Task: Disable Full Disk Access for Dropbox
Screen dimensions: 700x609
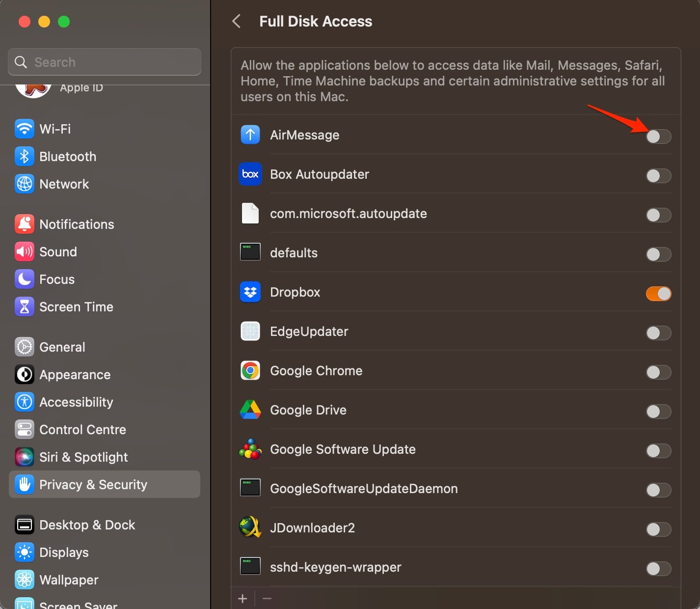Action: point(658,294)
